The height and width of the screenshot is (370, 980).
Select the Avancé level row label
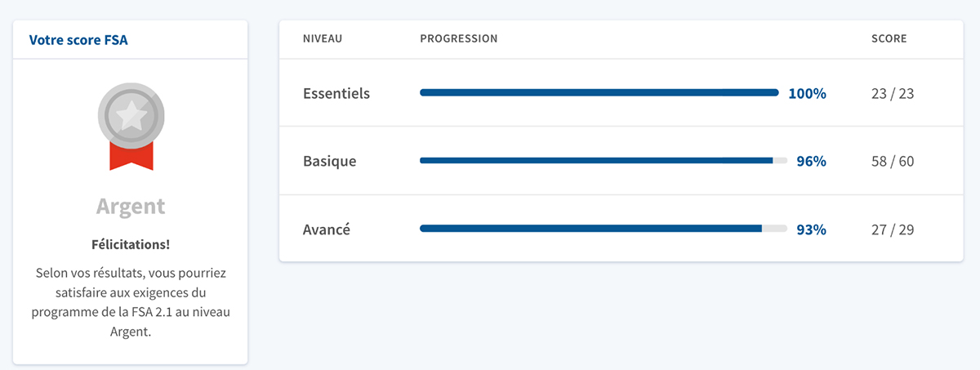327,230
